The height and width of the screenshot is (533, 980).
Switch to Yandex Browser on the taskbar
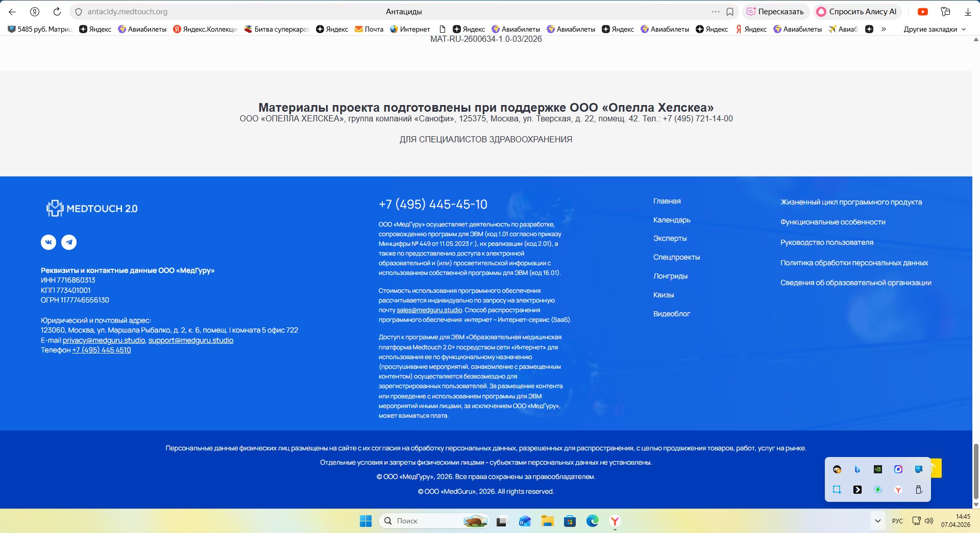pos(615,521)
